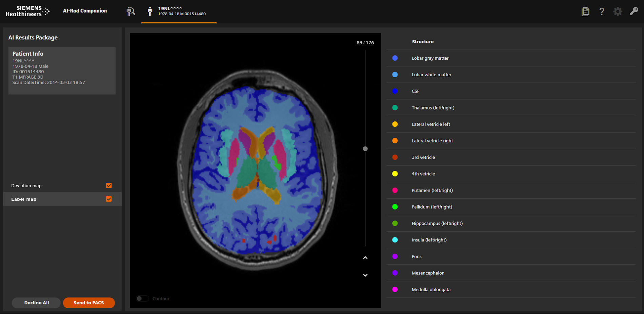Switch to the 19NL patient tab
The width and height of the screenshot is (644, 314).
[179, 11]
